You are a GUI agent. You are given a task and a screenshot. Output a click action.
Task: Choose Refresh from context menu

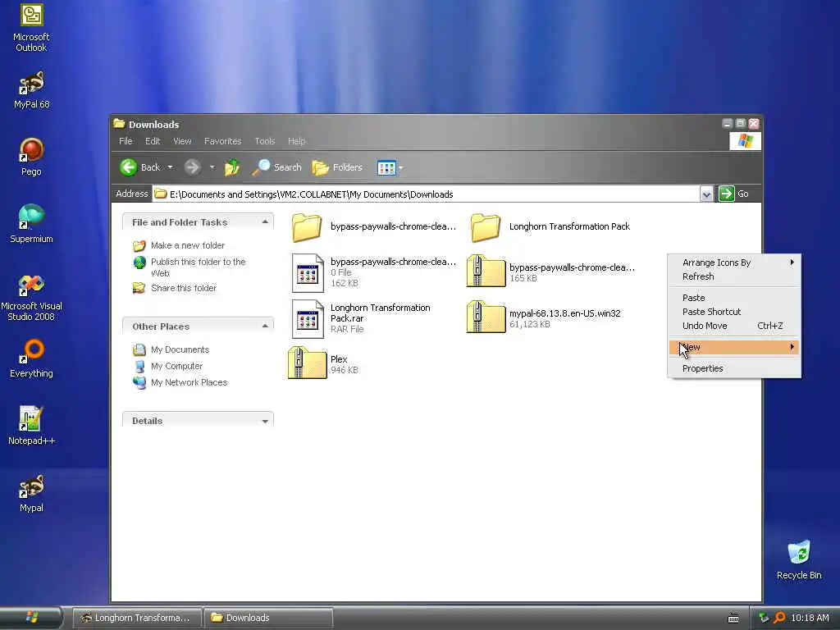click(734, 276)
